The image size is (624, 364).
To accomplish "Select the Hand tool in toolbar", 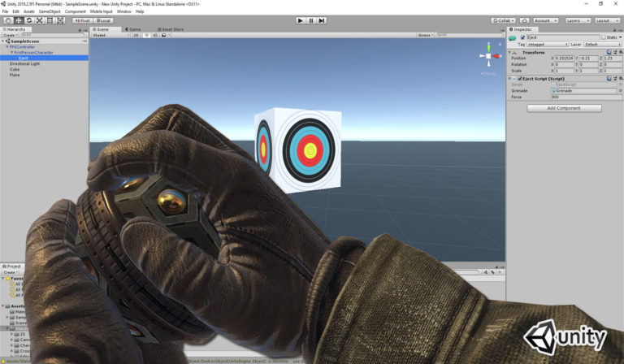I will (x=8, y=20).
